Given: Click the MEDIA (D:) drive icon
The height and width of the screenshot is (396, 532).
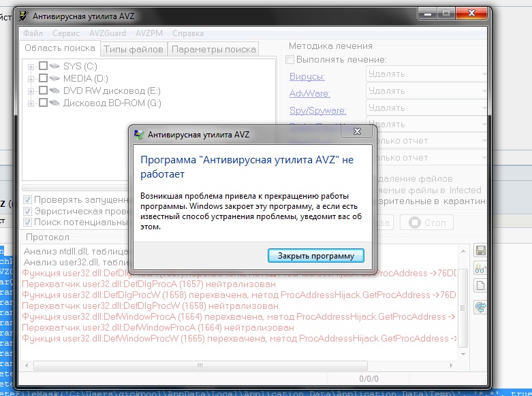Looking at the screenshot, I should (54, 78).
